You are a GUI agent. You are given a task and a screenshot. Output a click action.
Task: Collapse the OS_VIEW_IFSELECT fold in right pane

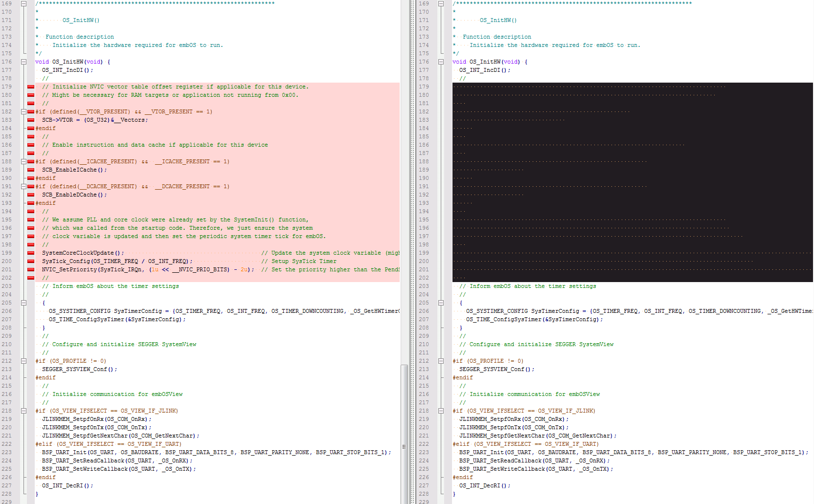(x=441, y=411)
